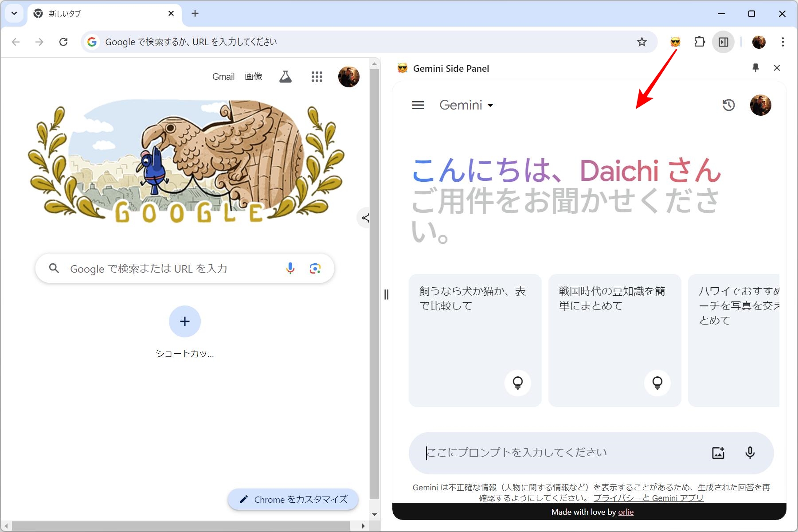The image size is (798, 532).
Task: Open Search Labs flask icon
Action: coord(286,77)
